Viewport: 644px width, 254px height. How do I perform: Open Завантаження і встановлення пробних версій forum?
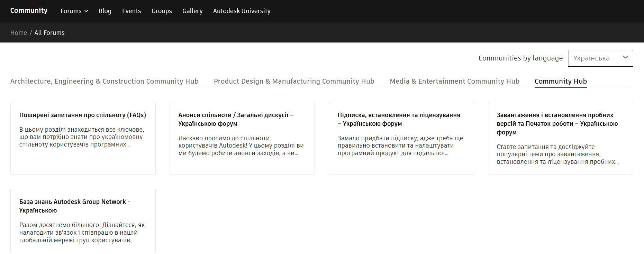(557, 124)
